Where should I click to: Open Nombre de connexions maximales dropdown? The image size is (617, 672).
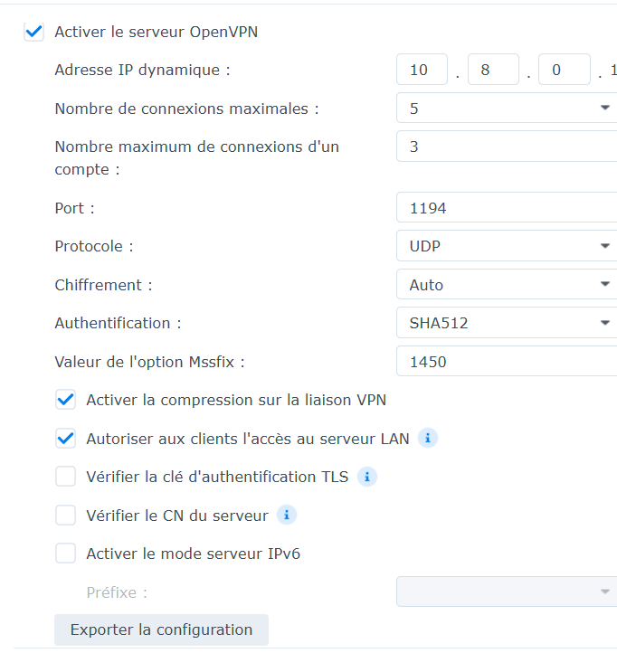pos(507,109)
